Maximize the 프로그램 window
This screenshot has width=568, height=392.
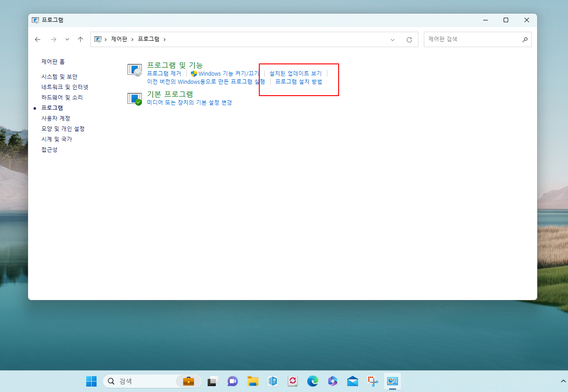(506, 20)
